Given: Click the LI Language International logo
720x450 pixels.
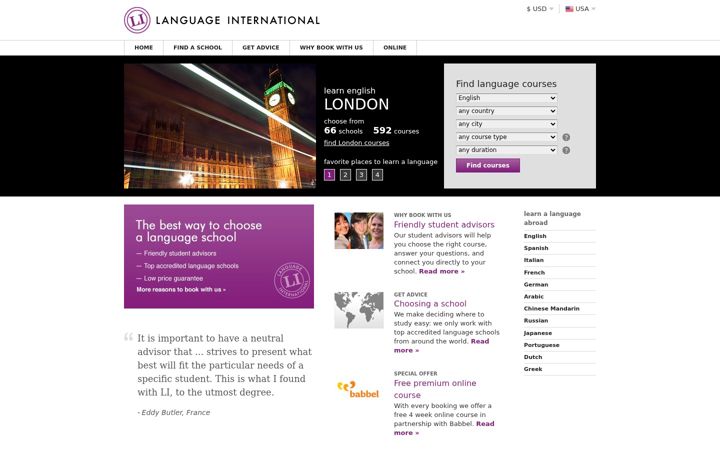Looking at the screenshot, I should point(222,20).
